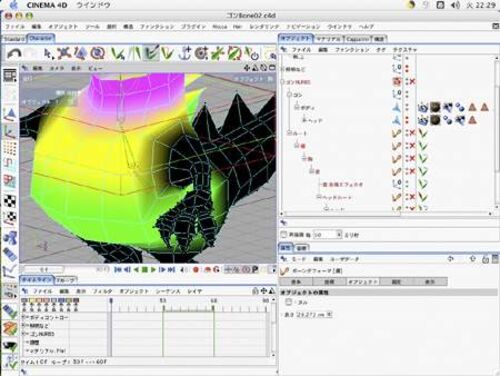Click the viewport move-camera cross icon
Screen dimensions: 500x376
(247, 68)
